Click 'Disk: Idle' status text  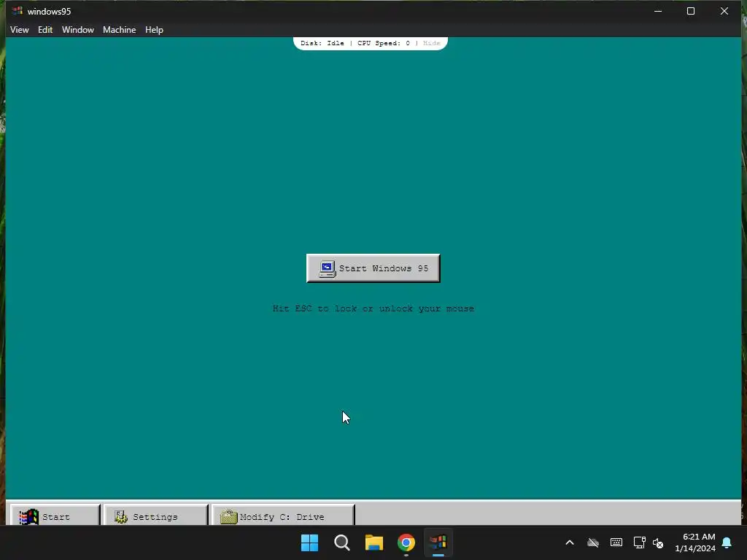tap(322, 43)
